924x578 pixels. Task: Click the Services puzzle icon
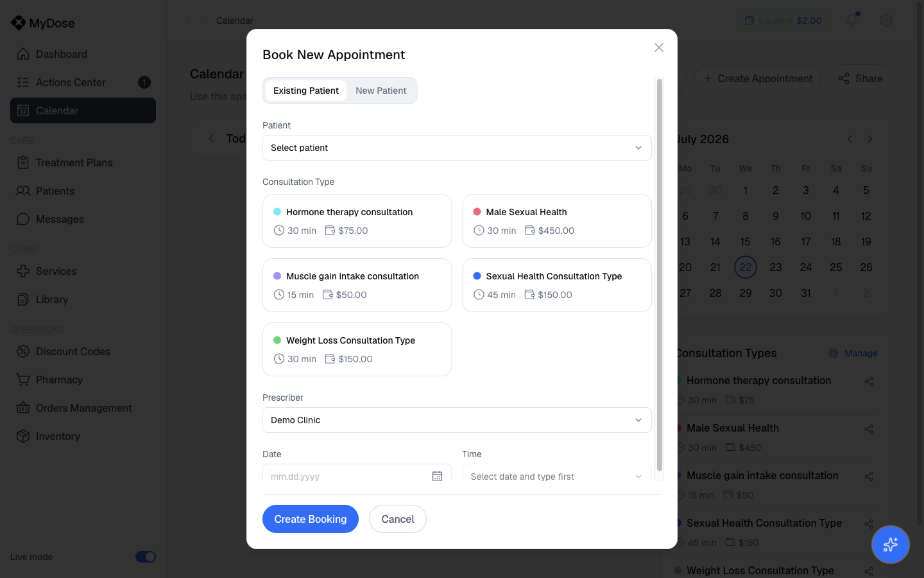(x=23, y=271)
